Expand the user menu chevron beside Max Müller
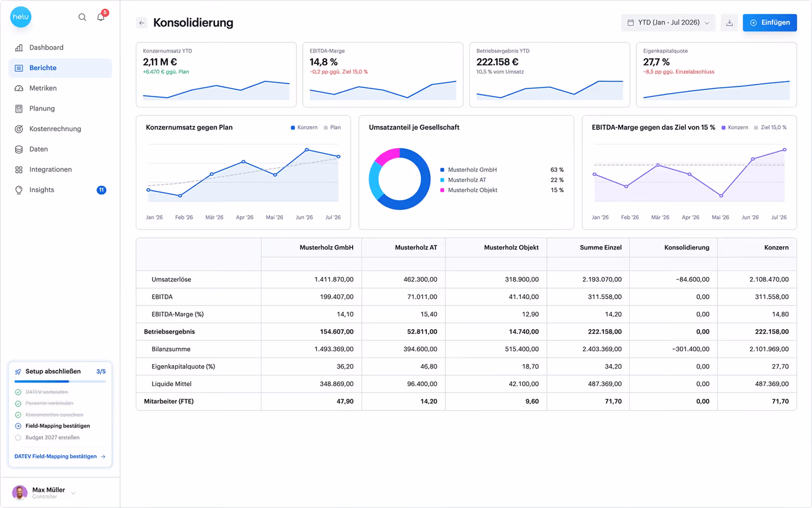 pos(74,493)
